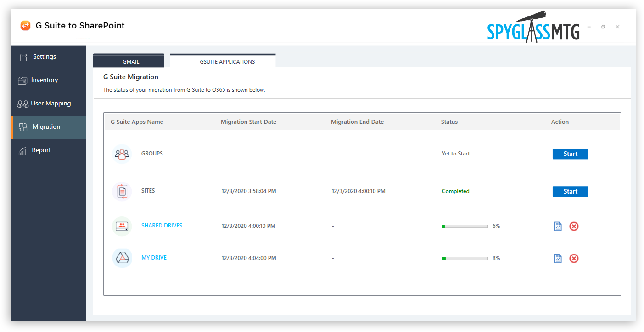The image size is (644, 332).
Task: Click the Settings sidebar icon
Action: click(x=23, y=57)
